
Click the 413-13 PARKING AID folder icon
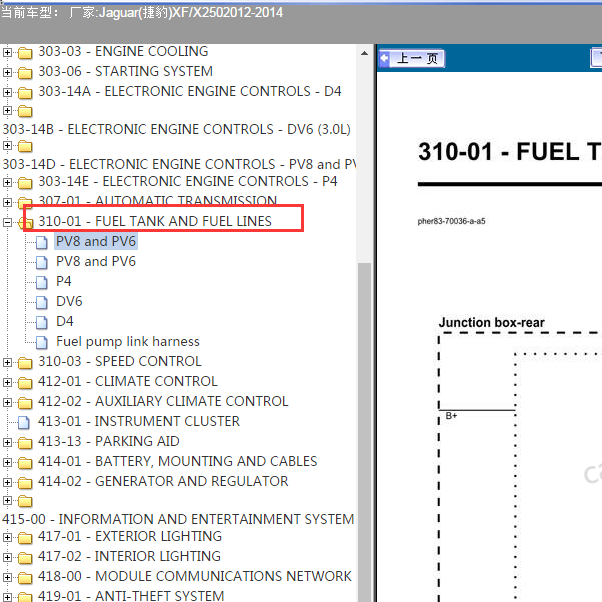[25, 443]
